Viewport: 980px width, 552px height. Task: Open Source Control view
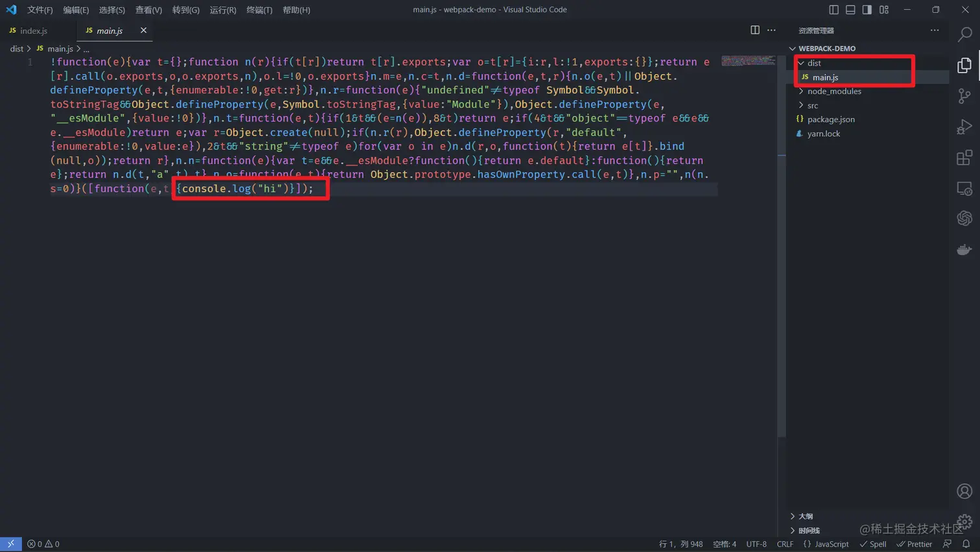(x=964, y=96)
